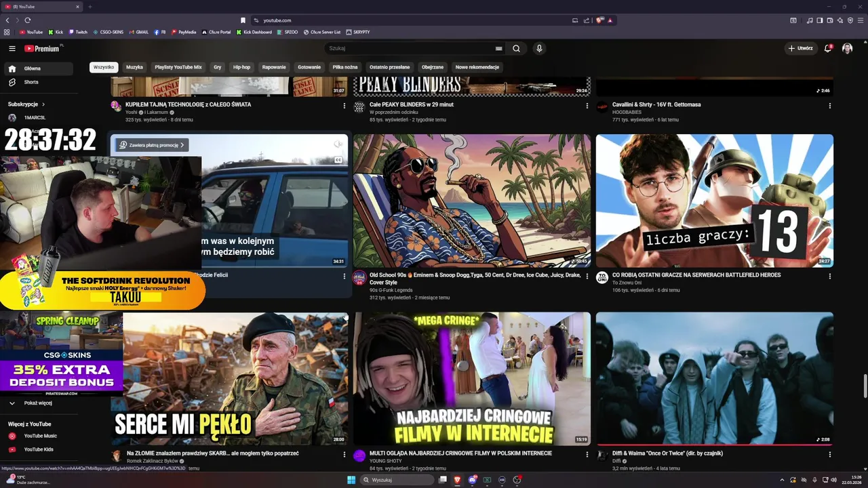Viewport: 868px width, 488px height.
Task: Click the YouTube Premium logo
Action: pyautogui.click(x=42, y=48)
